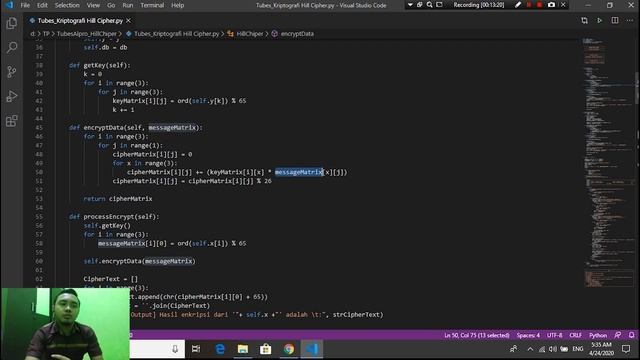The width and height of the screenshot is (640, 360).
Task: Click the recorder overlapping-windows icon
Action: point(420,5)
